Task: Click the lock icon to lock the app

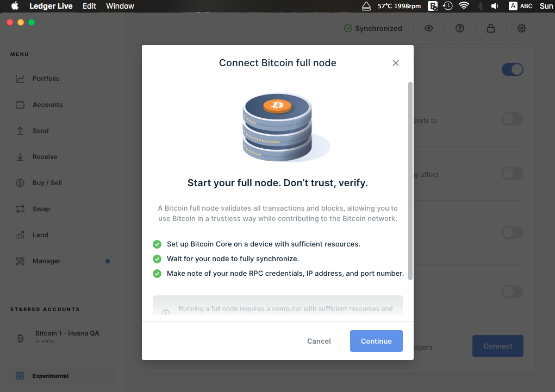Action: tap(490, 28)
